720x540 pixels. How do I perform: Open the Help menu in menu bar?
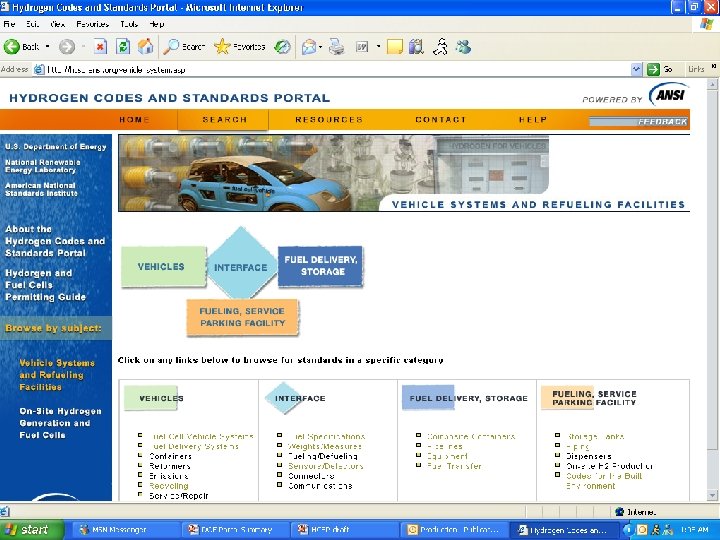point(157,24)
